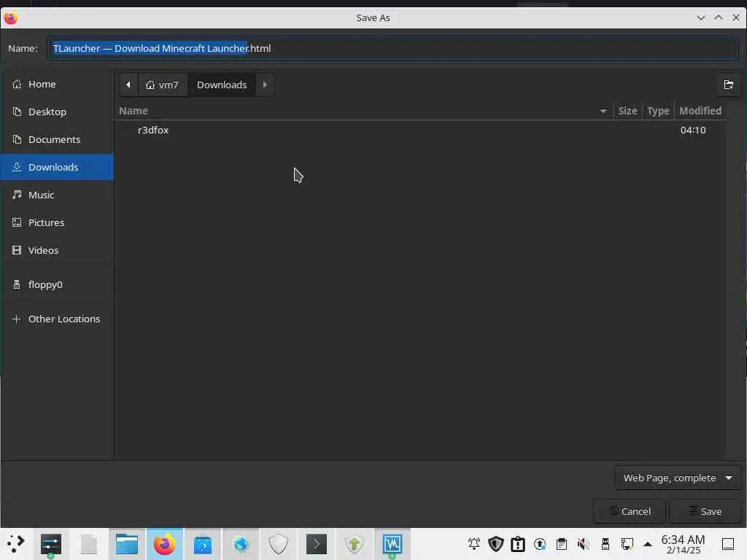Open the floppy0 device
This screenshot has height=560, width=747.
pos(57,285)
